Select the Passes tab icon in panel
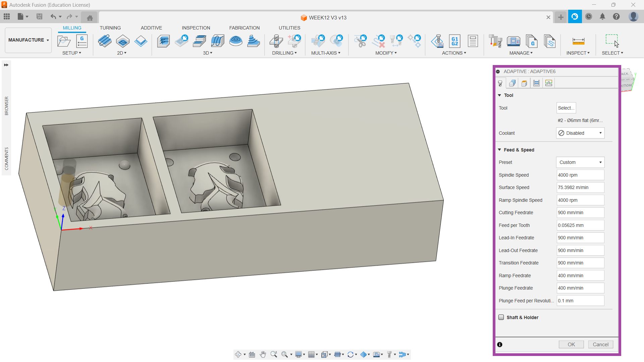Viewport: 644px width, 362px height. (536, 83)
